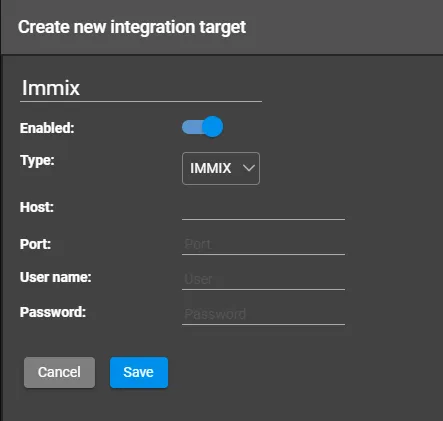Click the 'Create new integration target' heading
443x421 pixels.
click(x=132, y=27)
